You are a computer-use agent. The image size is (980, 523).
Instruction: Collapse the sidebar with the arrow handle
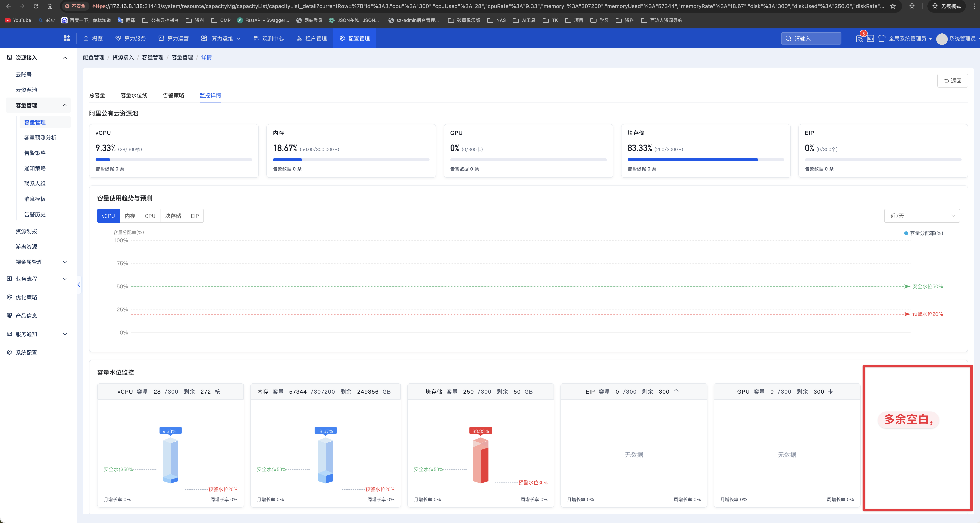(x=79, y=285)
